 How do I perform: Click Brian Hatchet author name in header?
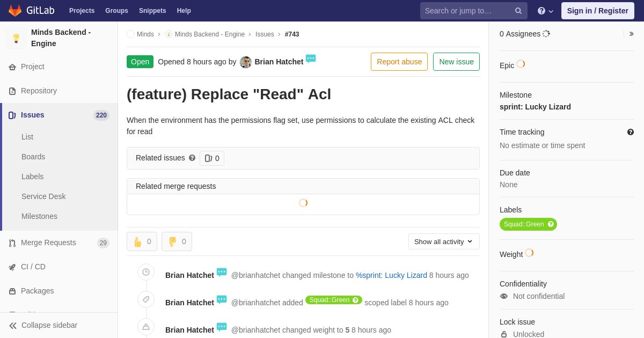pyautogui.click(x=279, y=62)
